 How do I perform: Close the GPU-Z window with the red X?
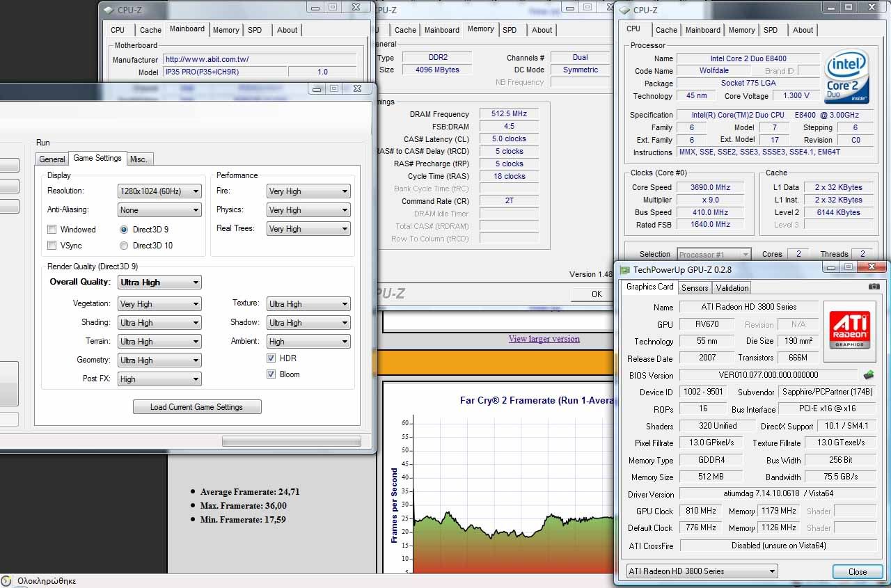point(871,267)
